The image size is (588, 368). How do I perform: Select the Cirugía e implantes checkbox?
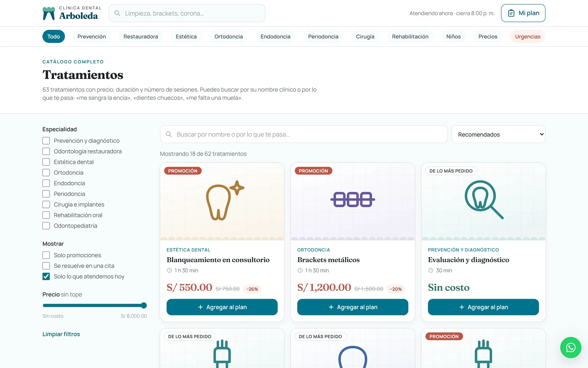46,204
